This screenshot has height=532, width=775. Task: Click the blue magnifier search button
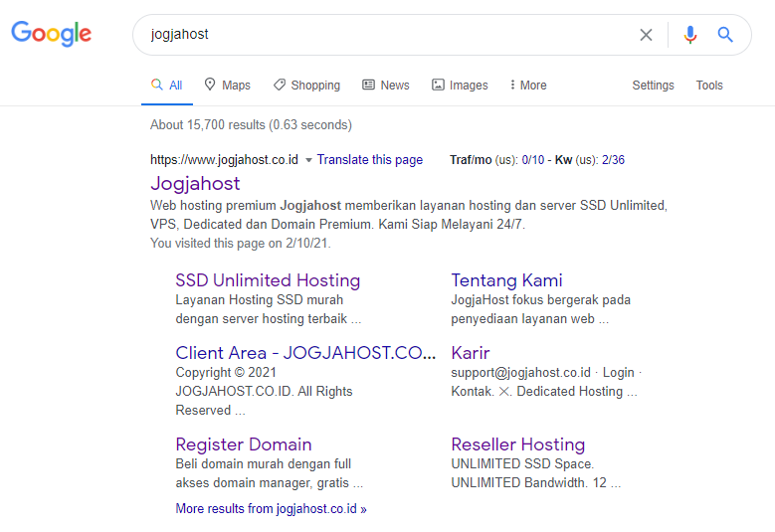[x=725, y=35]
